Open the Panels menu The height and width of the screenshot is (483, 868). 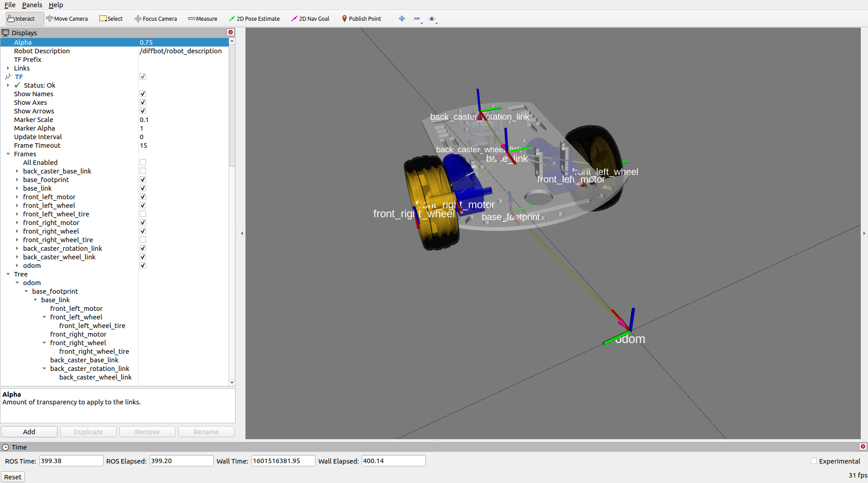point(32,5)
